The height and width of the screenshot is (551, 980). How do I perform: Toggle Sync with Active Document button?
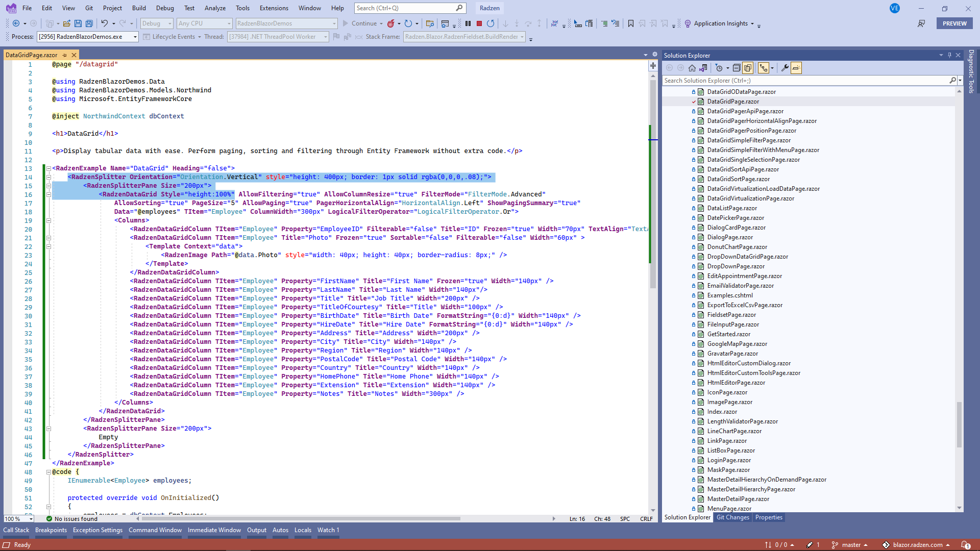(x=764, y=68)
